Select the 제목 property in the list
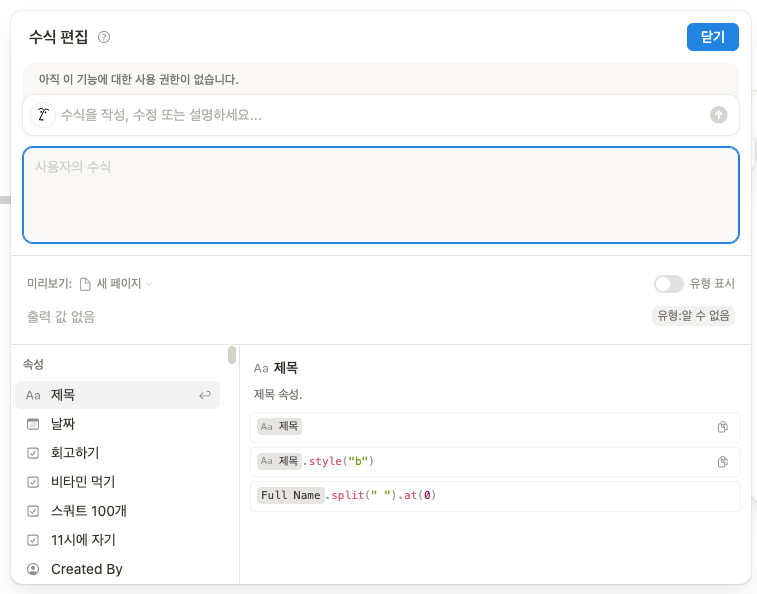Viewport: 757px width, 594px height. (x=117, y=395)
